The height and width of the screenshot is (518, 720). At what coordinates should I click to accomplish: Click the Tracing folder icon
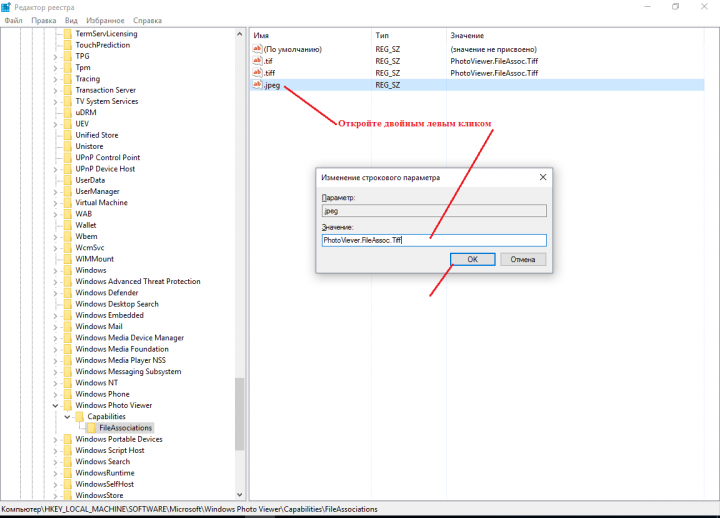pyautogui.click(x=68, y=79)
